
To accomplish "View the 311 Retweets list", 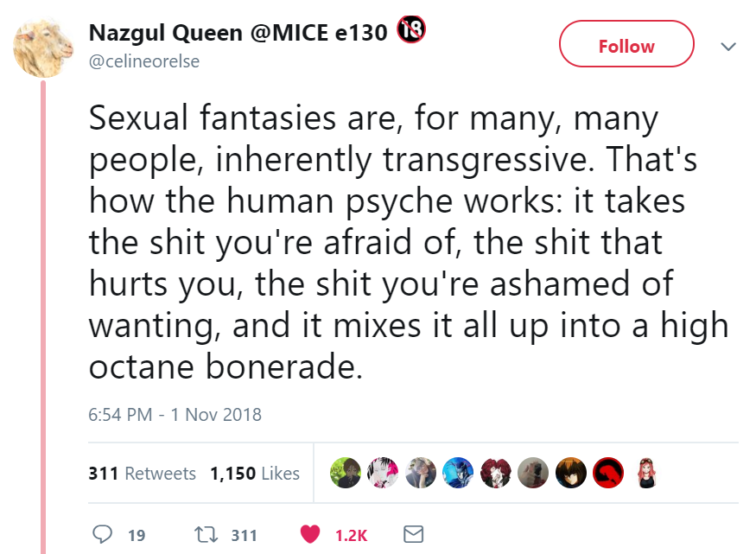I will (143, 474).
